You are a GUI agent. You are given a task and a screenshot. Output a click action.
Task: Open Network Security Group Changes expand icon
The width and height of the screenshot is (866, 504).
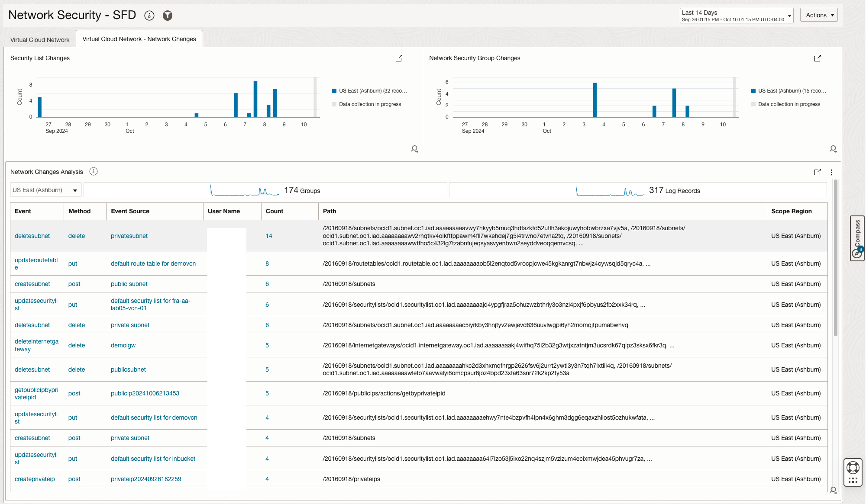coord(818,58)
